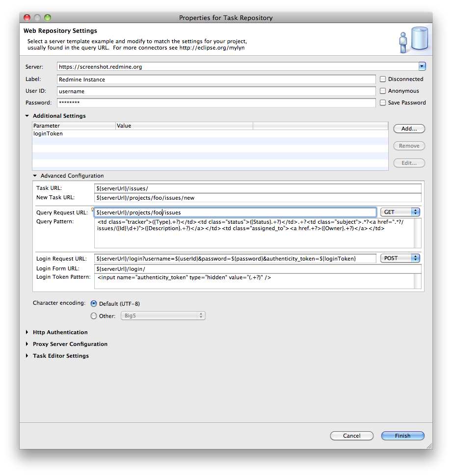Click the Parameter column header
452x476 pixels.
(x=74, y=126)
